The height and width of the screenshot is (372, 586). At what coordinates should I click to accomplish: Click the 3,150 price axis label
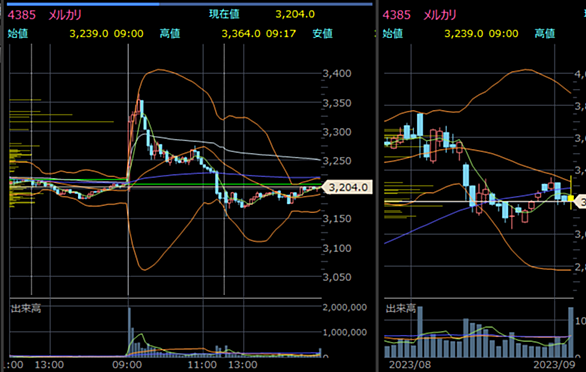[x=337, y=219]
